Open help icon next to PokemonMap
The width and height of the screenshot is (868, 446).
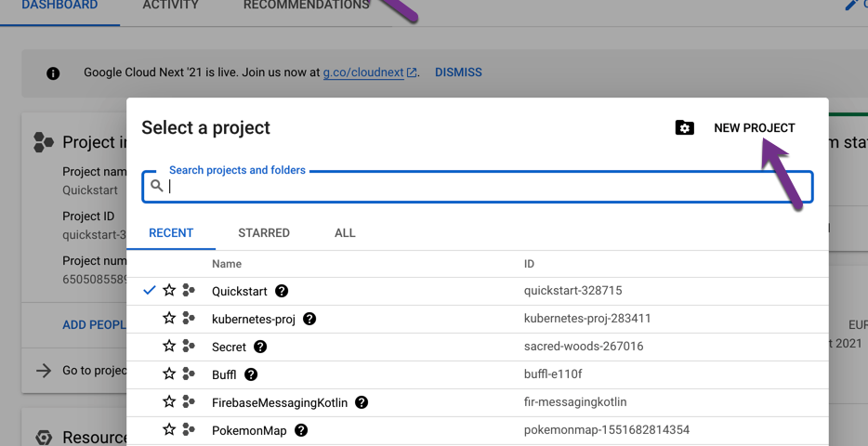(300, 430)
